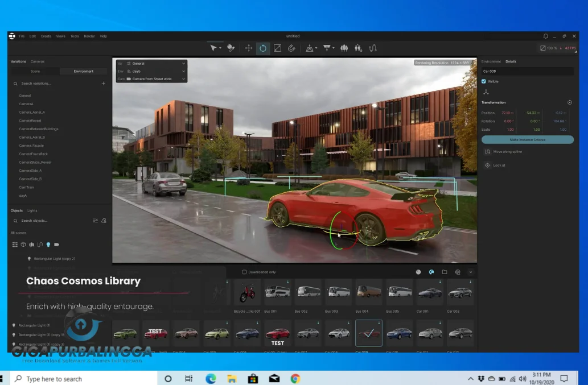Click the light creation tool icon

[327, 48]
